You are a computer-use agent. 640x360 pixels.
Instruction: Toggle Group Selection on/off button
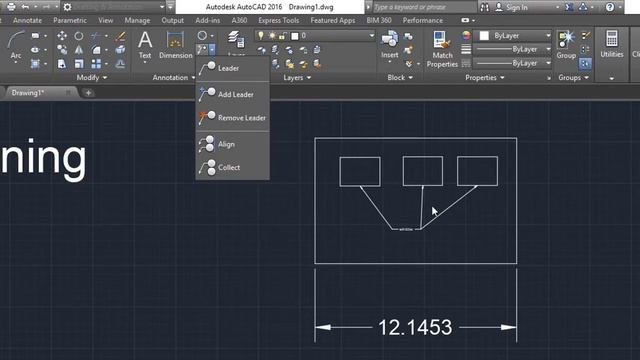pos(586,63)
